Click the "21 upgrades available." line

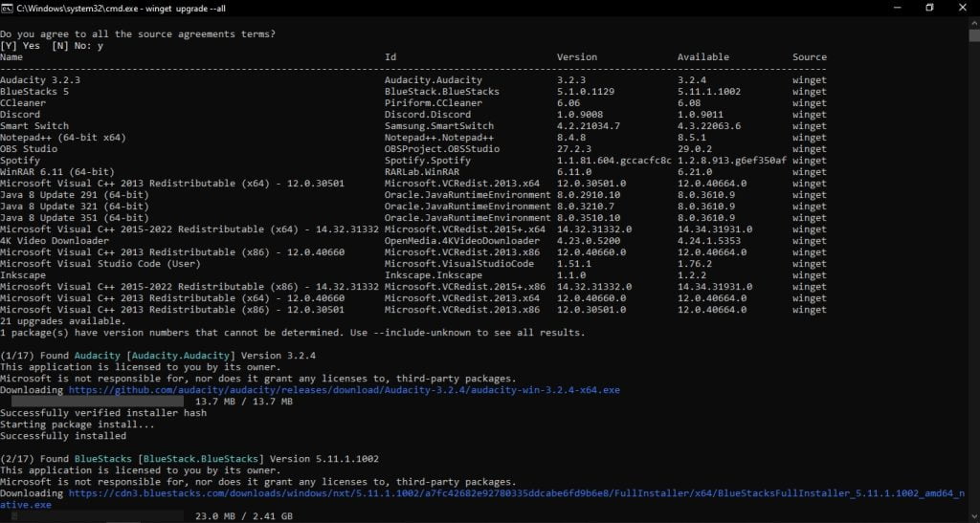tap(63, 321)
